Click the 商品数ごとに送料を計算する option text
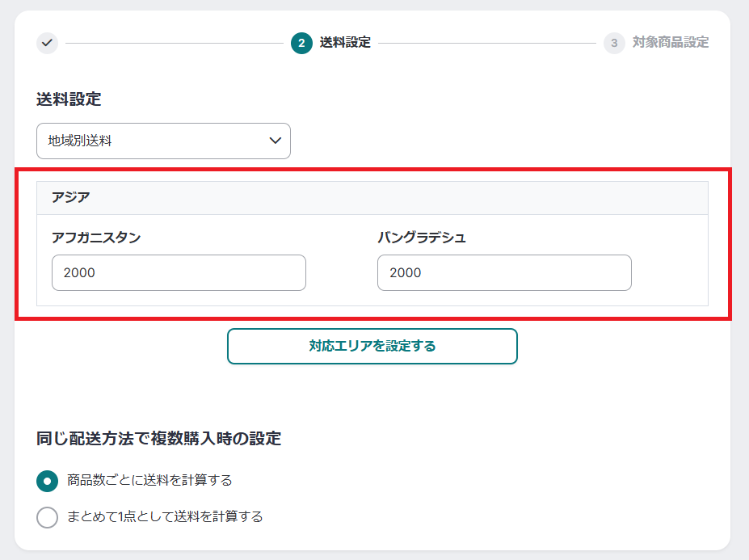Viewport: 749px width, 560px height. [149, 481]
